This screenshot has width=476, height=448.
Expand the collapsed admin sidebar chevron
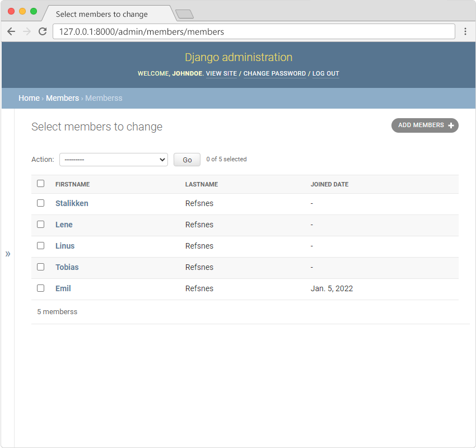point(8,253)
